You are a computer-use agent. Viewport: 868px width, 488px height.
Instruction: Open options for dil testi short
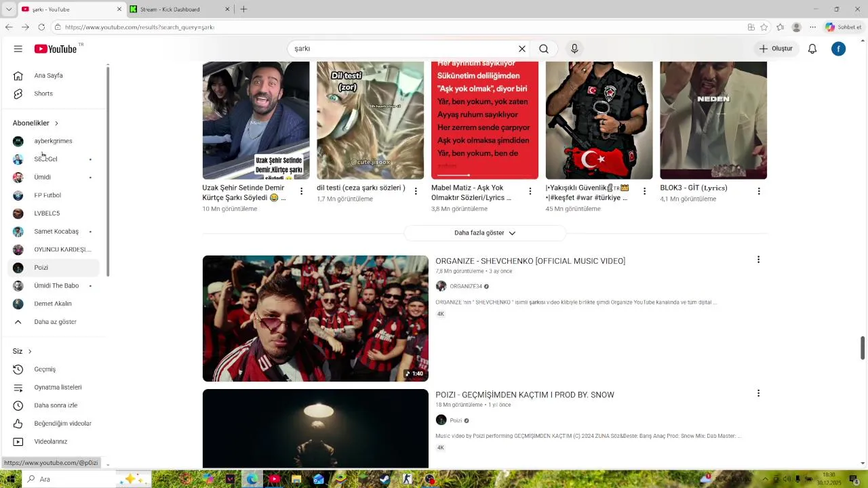coord(416,191)
